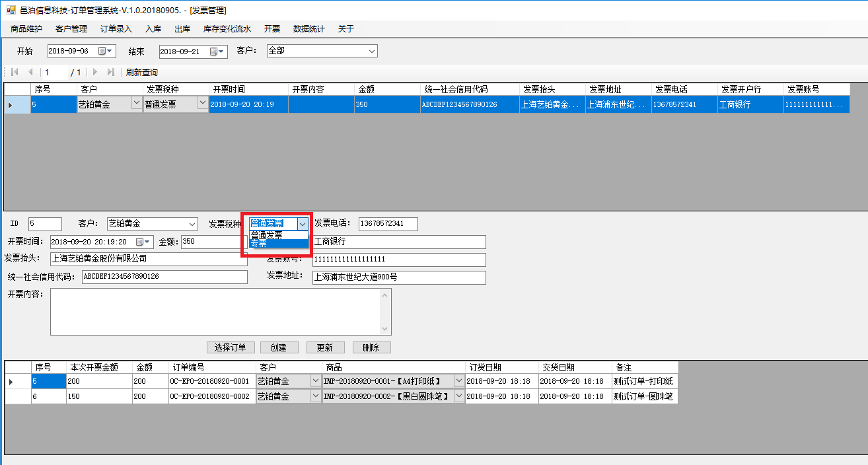Open the calendar icon of 开票时间 field
868x465 pixels.
[x=139, y=242]
